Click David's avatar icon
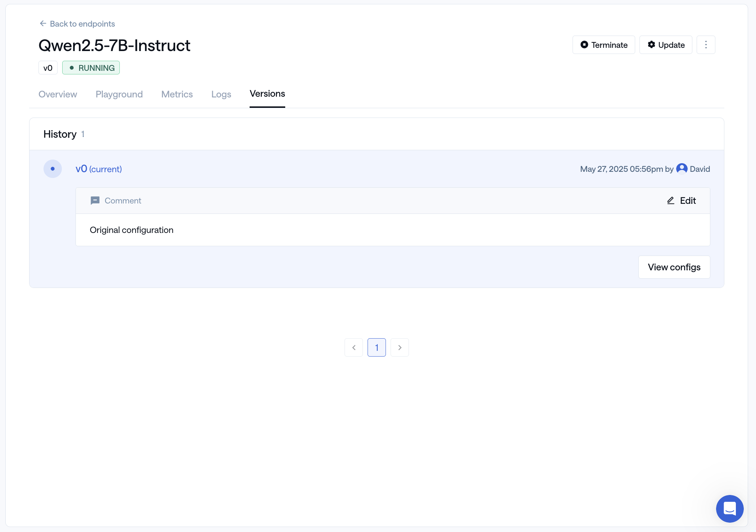 (681, 168)
